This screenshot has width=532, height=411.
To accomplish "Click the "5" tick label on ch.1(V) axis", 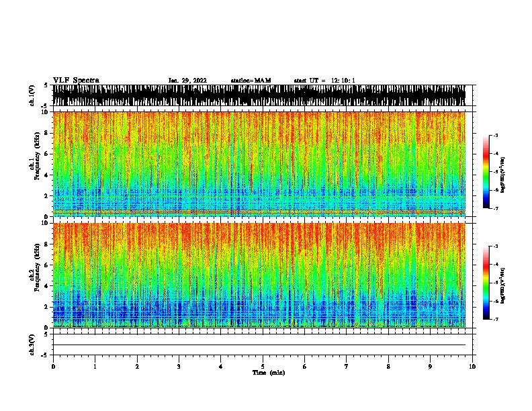I will point(46,85).
